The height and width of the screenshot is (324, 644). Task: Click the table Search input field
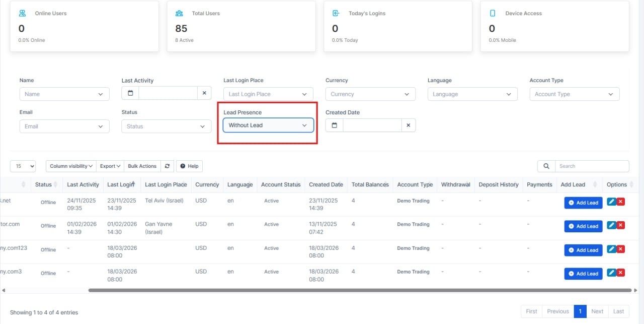coord(592,166)
